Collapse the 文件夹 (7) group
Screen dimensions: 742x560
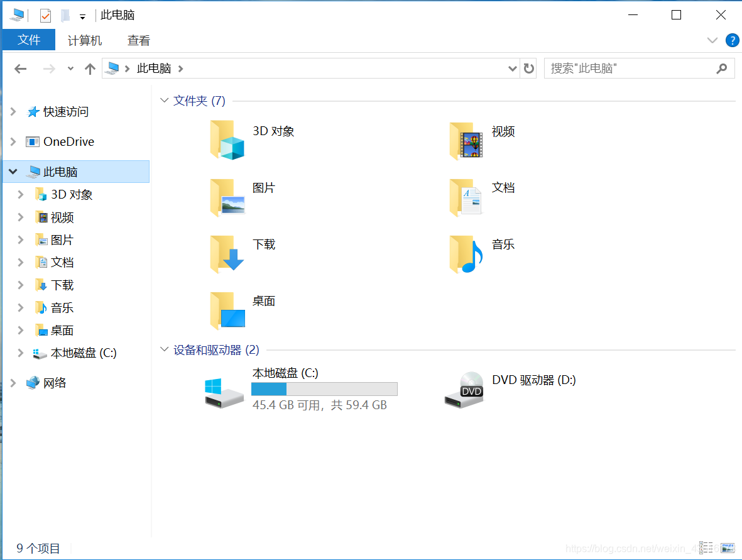[x=164, y=101]
